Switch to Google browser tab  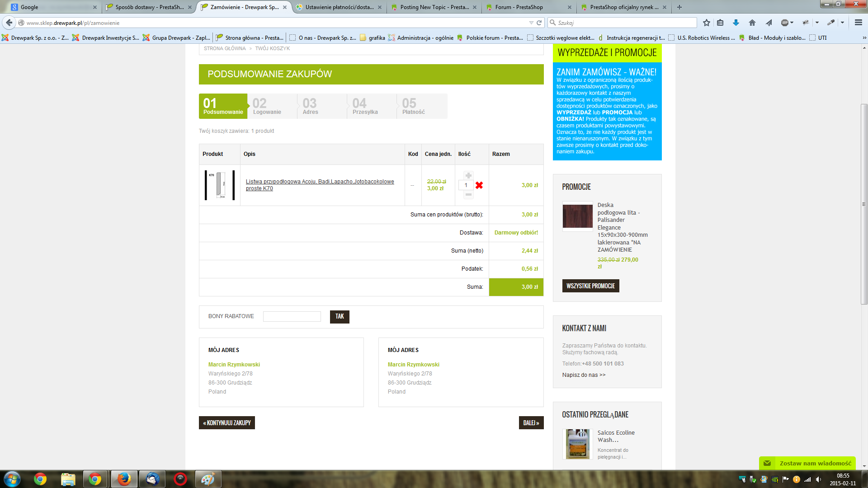[29, 7]
